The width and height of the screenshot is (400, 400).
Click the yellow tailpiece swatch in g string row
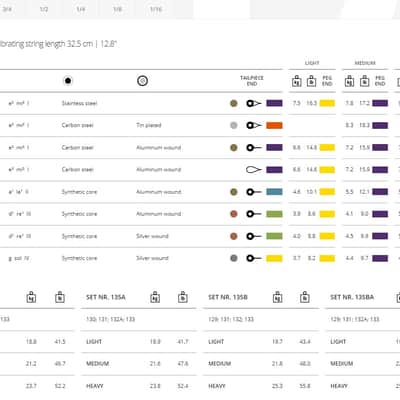pos(274,258)
